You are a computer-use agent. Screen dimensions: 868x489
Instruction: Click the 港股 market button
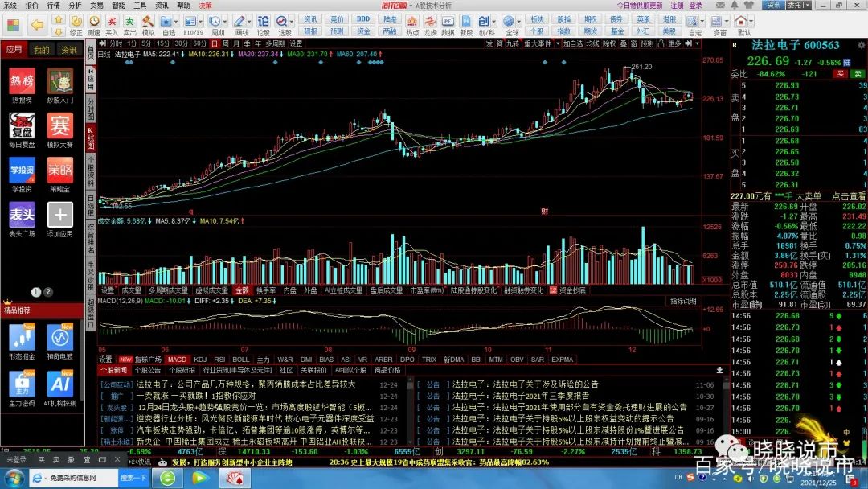(x=669, y=18)
